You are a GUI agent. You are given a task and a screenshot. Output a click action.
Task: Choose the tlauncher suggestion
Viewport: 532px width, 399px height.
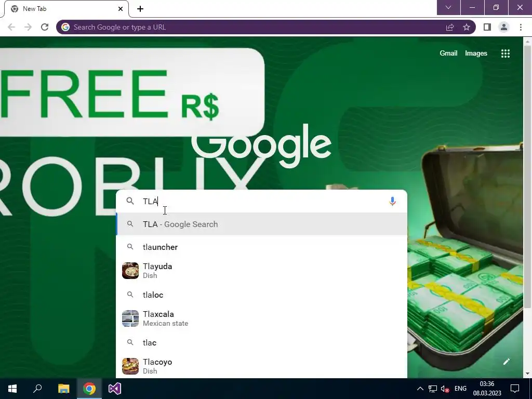(262, 247)
